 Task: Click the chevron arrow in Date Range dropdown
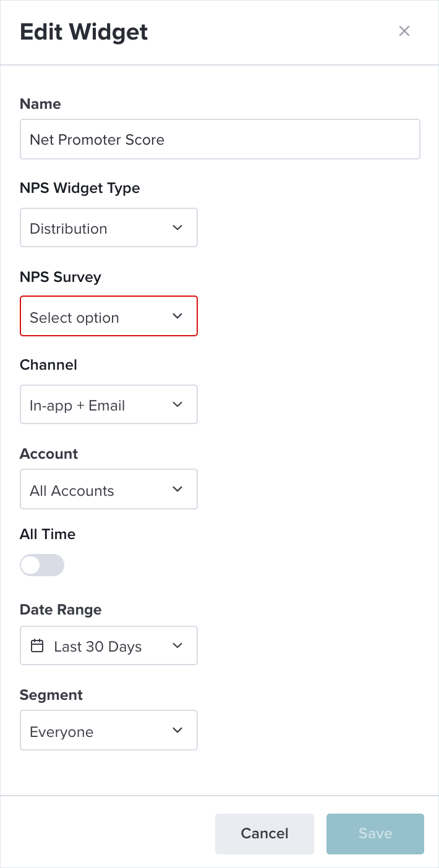177,645
